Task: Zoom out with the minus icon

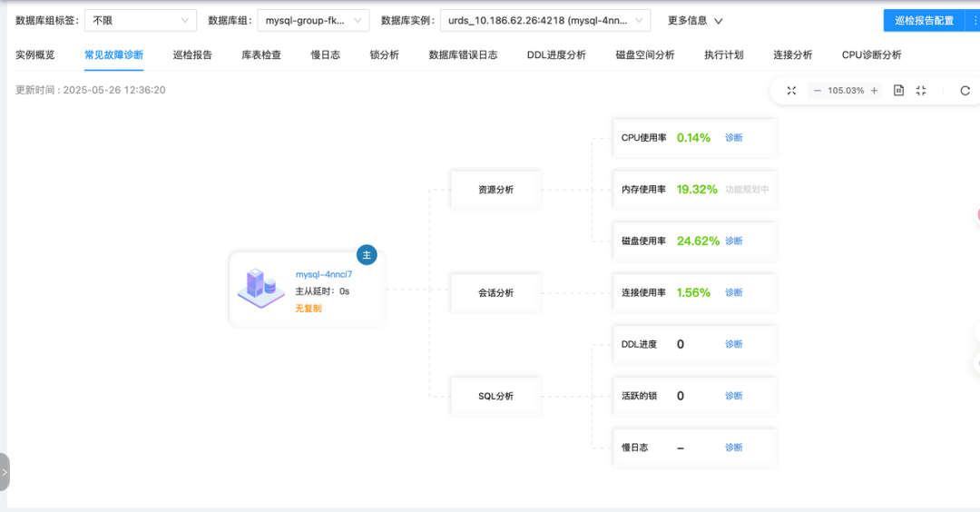Action: click(817, 91)
